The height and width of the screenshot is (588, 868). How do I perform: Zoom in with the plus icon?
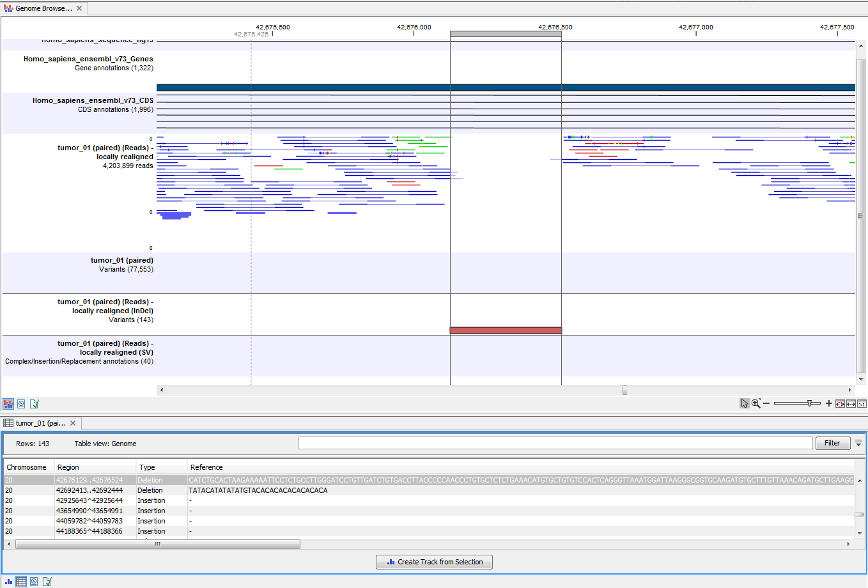tap(829, 403)
